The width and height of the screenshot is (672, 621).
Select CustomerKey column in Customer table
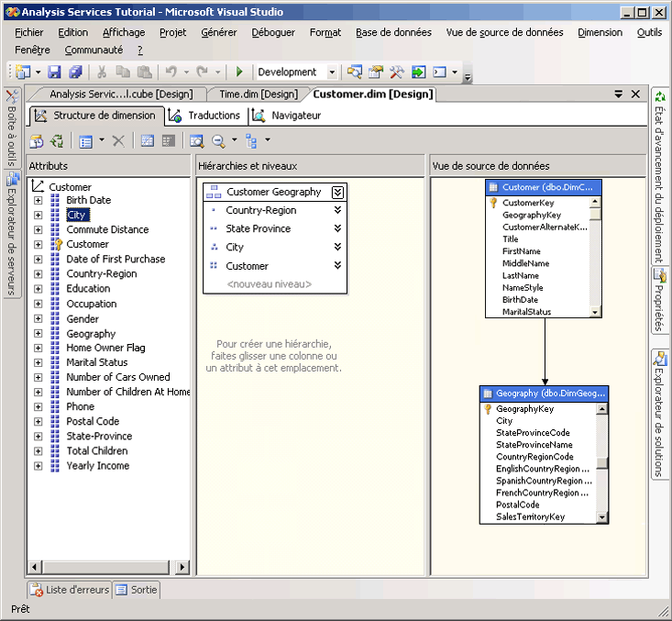coord(528,203)
